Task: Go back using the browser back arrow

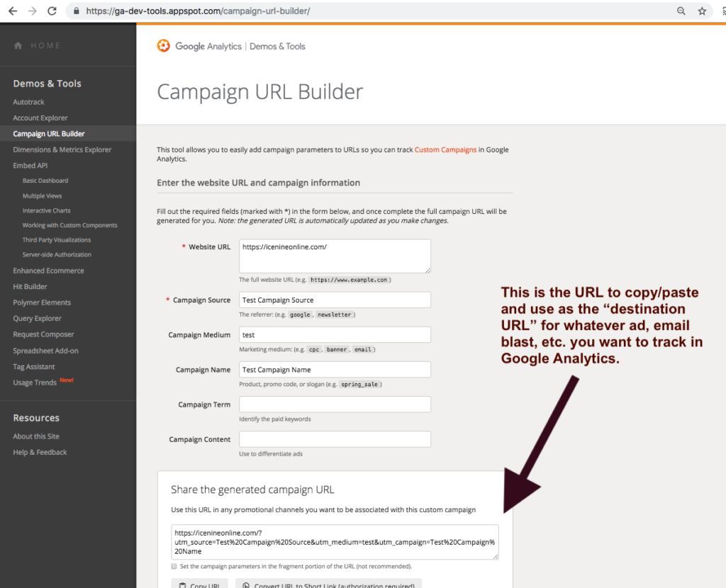Action: point(13,11)
